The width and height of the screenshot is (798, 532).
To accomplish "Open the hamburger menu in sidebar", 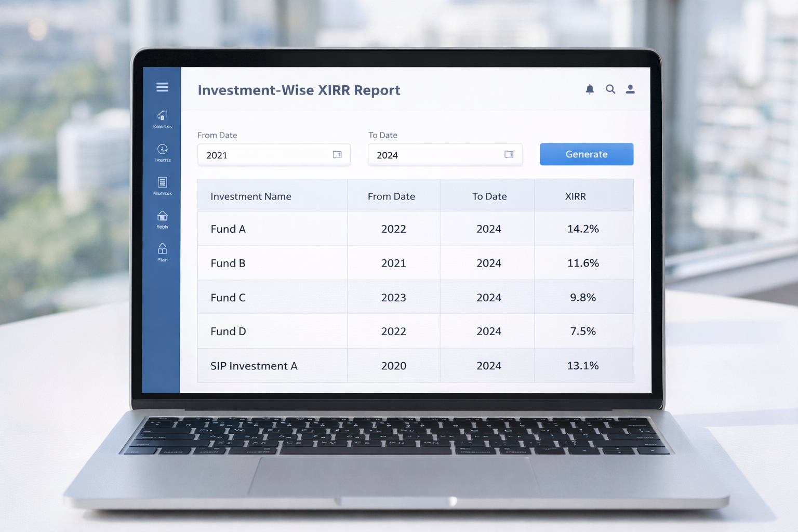I will (162, 87).
